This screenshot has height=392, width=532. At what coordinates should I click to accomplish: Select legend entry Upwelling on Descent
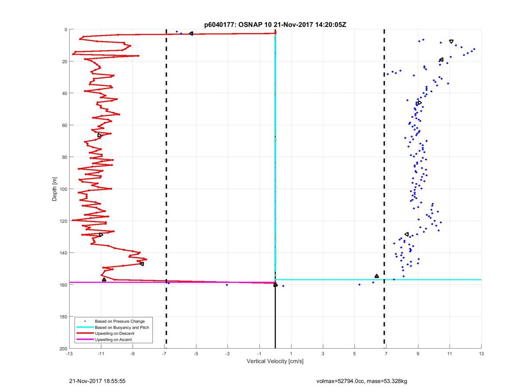(114, 333)
